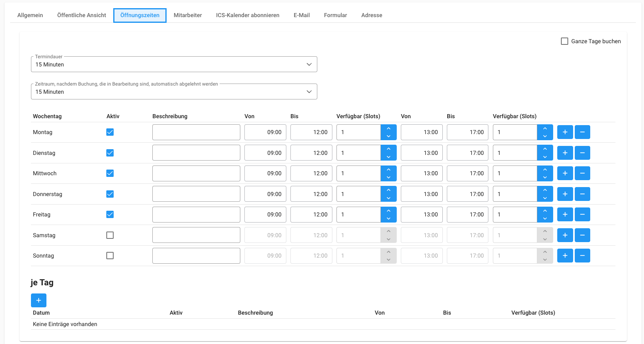Click the minus icon in the Dienstag row
The image size is (644, 344).
(x=582, y=153)
